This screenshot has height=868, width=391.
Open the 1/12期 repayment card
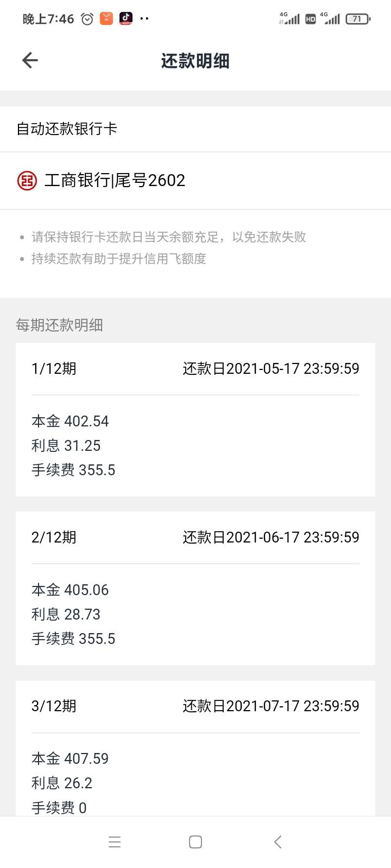click(x=195, y=419)
